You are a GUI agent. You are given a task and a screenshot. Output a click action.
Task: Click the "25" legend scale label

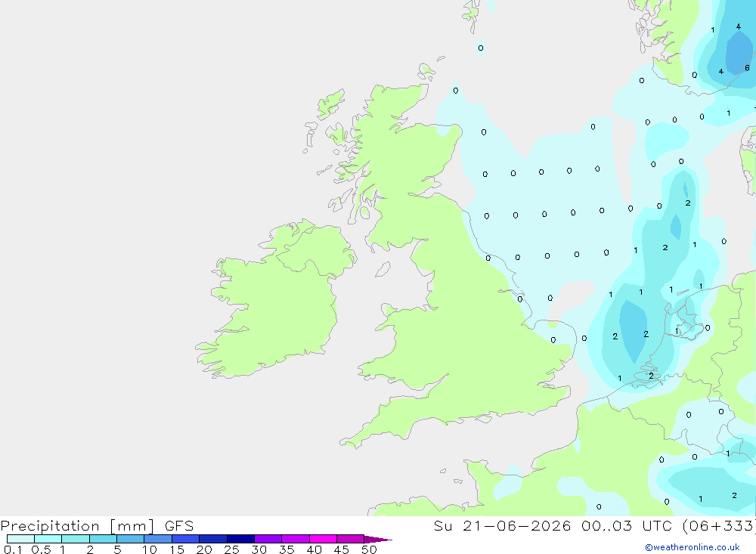pyautogui.click(x=232, y=549)
